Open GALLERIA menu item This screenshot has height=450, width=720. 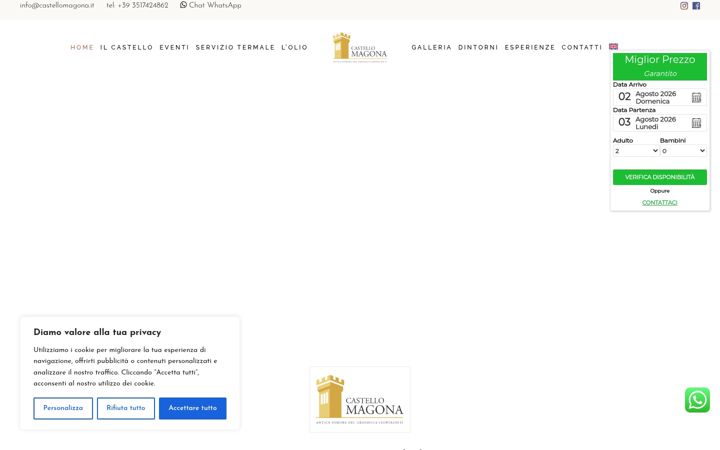pyautogui.click(x=431, y=47)
